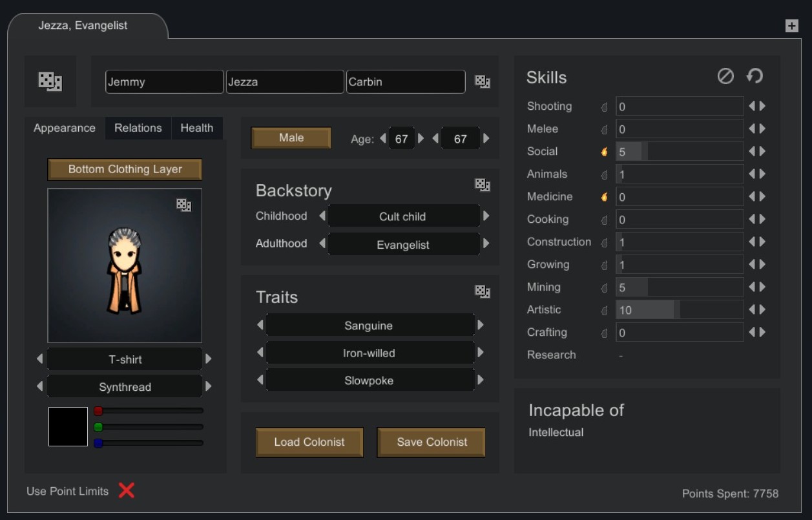Click the Load Colonist button
Viewport: 812px width, 520px height.
pos(309,442)
